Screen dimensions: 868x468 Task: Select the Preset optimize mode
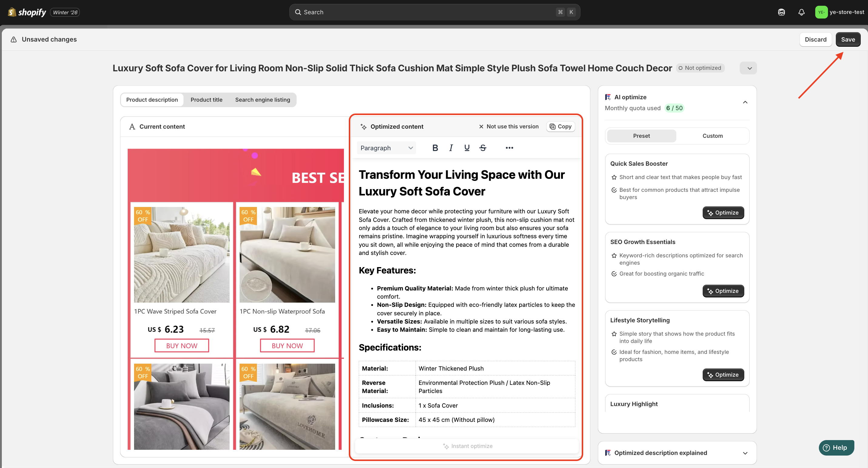(641, 136)
